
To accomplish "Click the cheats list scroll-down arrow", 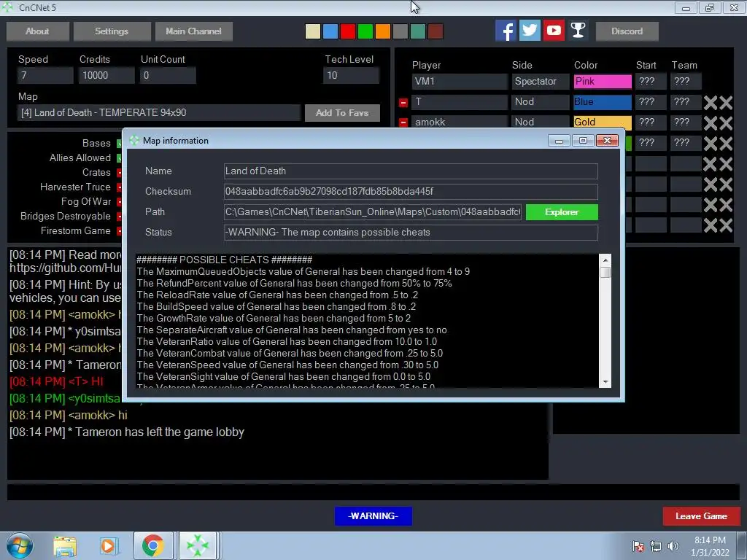I will click(x=605, y=382).
